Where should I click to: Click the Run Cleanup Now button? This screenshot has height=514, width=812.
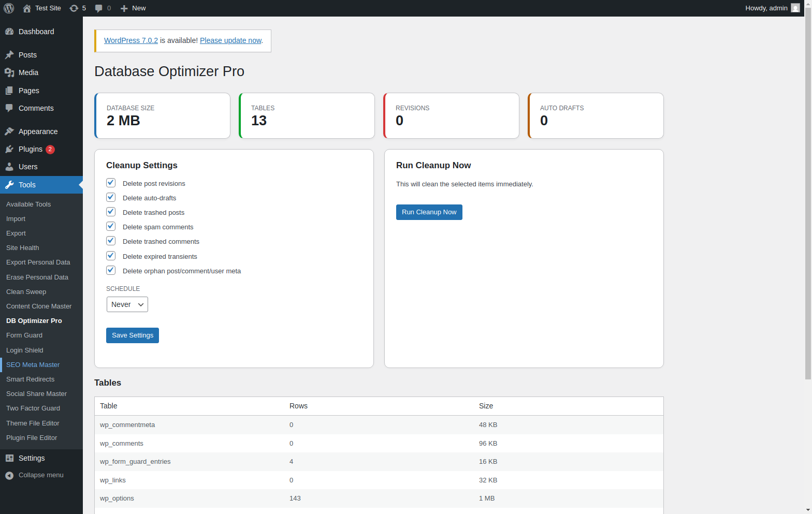coord(429,212)
